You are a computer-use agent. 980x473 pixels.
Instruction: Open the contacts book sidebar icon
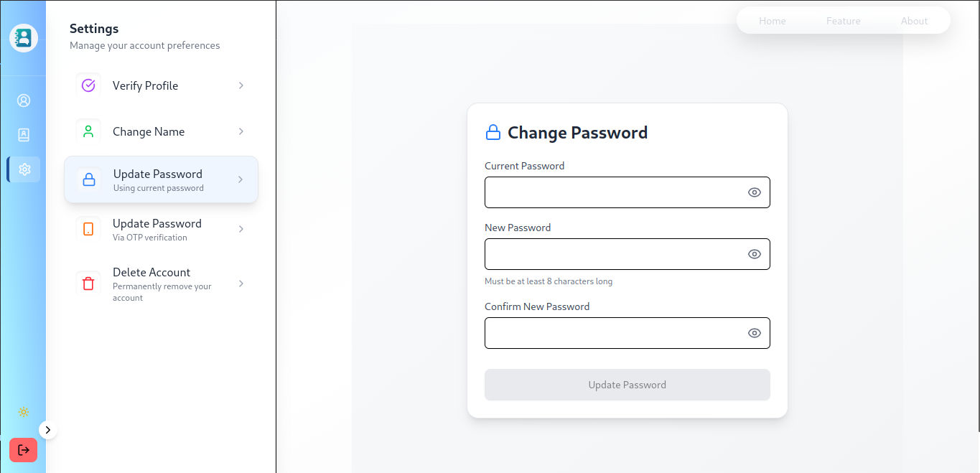pos(24,134)
